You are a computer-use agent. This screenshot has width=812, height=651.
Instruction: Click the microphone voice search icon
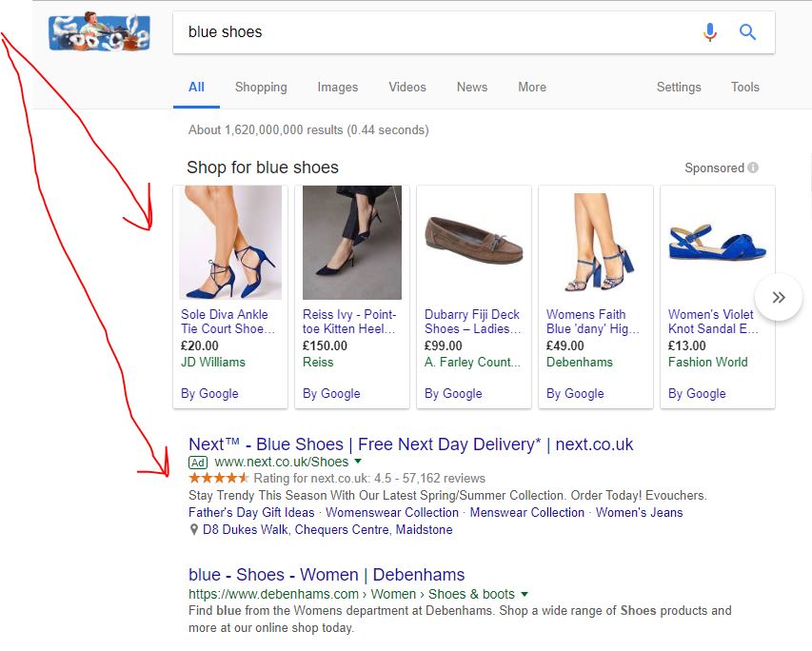point(709,32)
